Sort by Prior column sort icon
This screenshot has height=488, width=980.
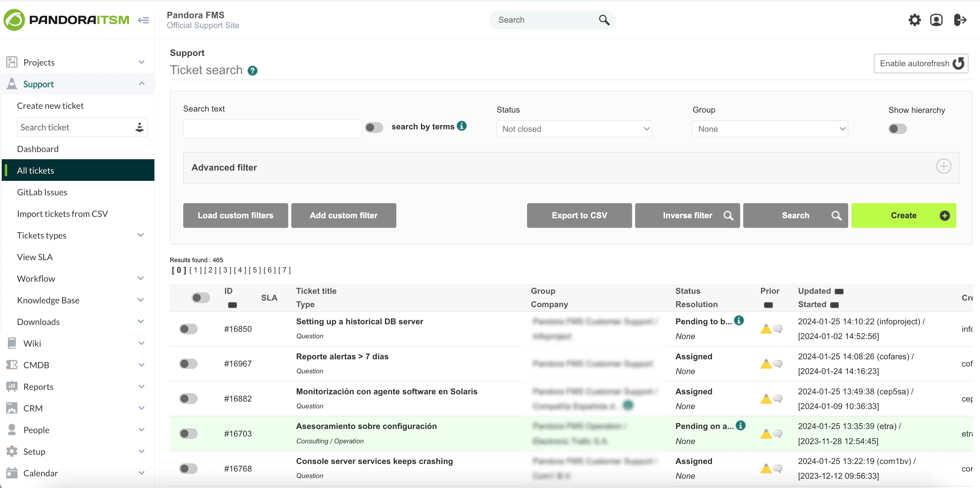point(768,305)
